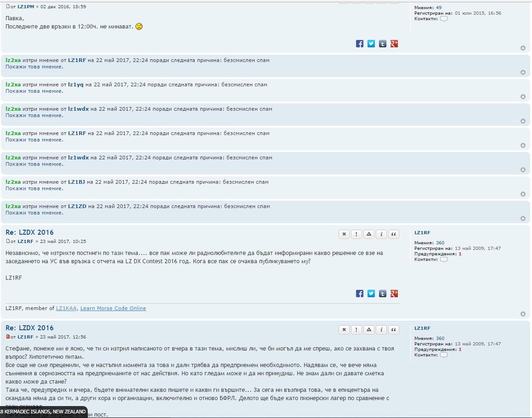532x418 pixels.
Task: Show the deleted post from LZ1ZD
Action: click(x=34, y=213)
